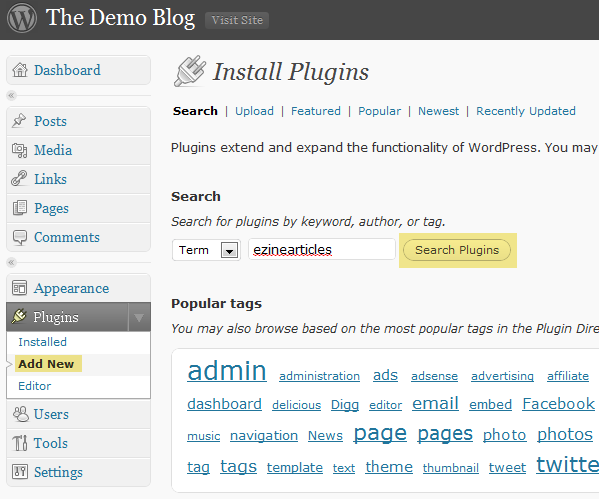Collapse sidebar using arrow below Comments
Viewport: 599px width, 499px height.
click(x=11, y=262)
